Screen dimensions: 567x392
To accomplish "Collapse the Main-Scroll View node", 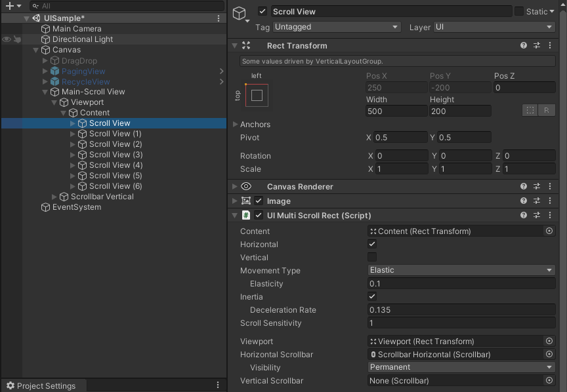I will (45, 92).
